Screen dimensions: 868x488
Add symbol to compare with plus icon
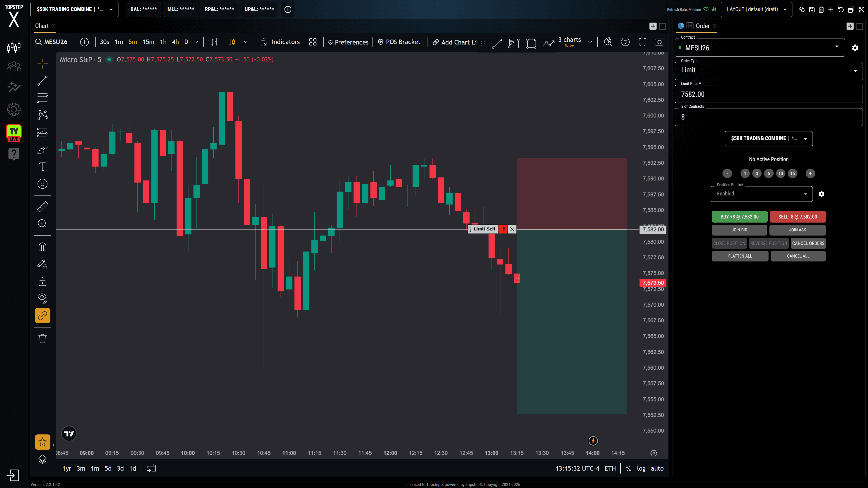(85, 42)
